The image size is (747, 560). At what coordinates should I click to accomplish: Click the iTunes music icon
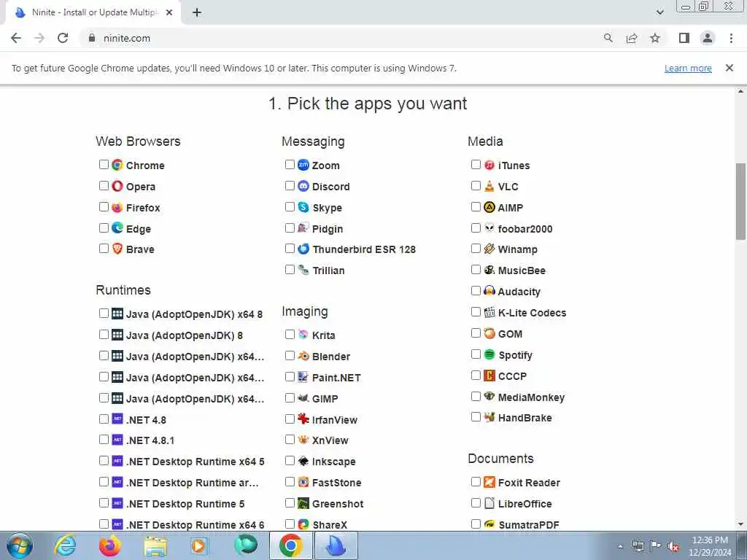click(x=489, y=165)
